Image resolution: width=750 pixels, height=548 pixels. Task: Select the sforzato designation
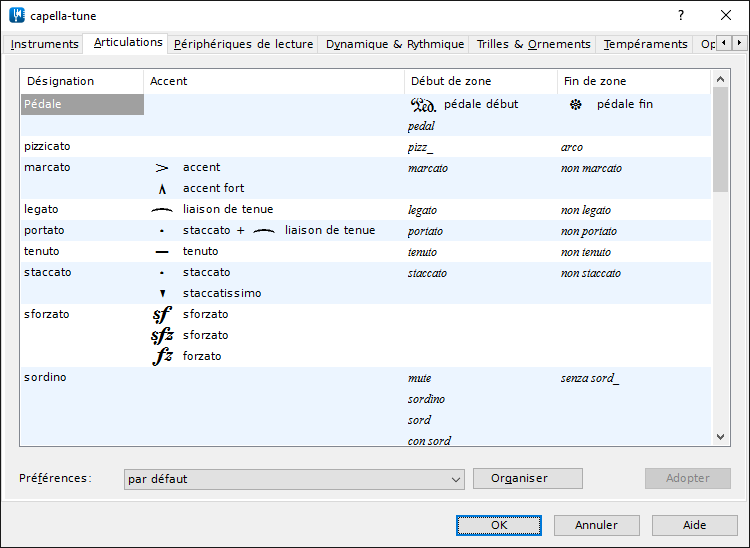click(x=46, y=315)
